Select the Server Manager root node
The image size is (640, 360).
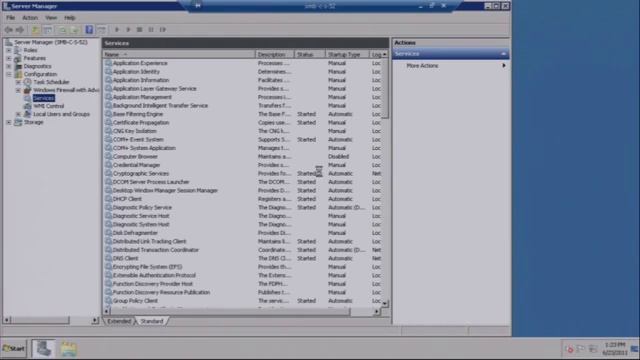point(51,42)
